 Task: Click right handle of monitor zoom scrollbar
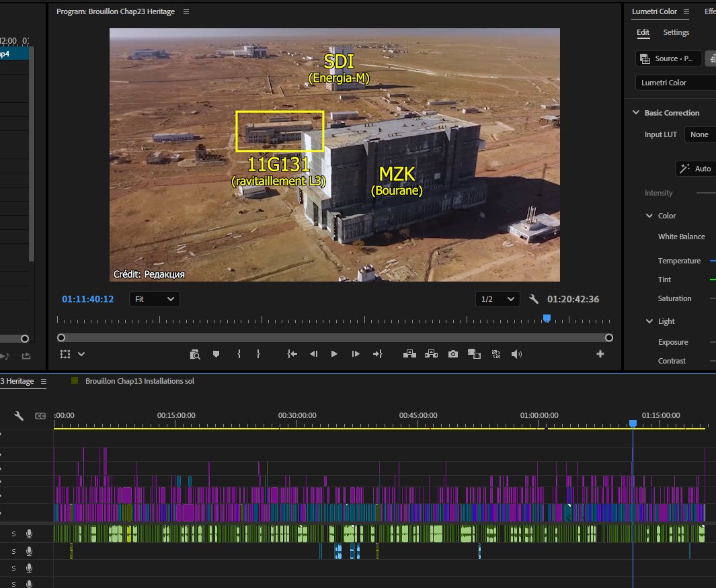[608, 338]
